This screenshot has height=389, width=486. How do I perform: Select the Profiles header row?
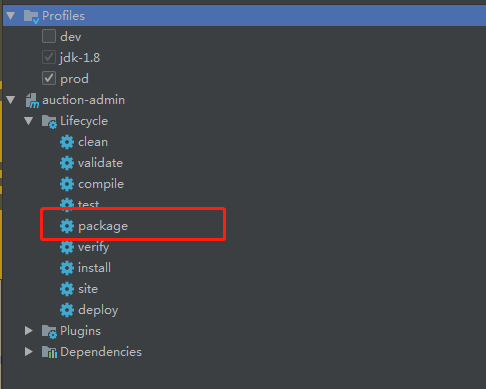point(244,15)
